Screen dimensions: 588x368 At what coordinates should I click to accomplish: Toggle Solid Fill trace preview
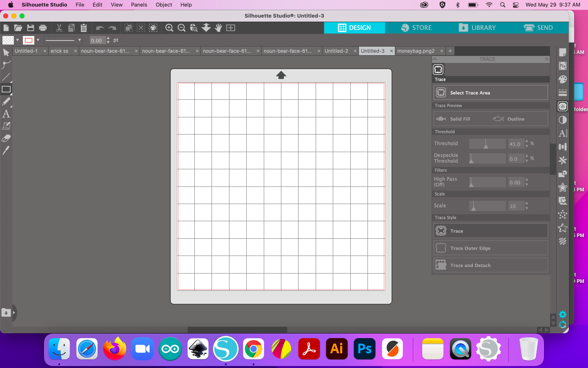pos(453,119)
